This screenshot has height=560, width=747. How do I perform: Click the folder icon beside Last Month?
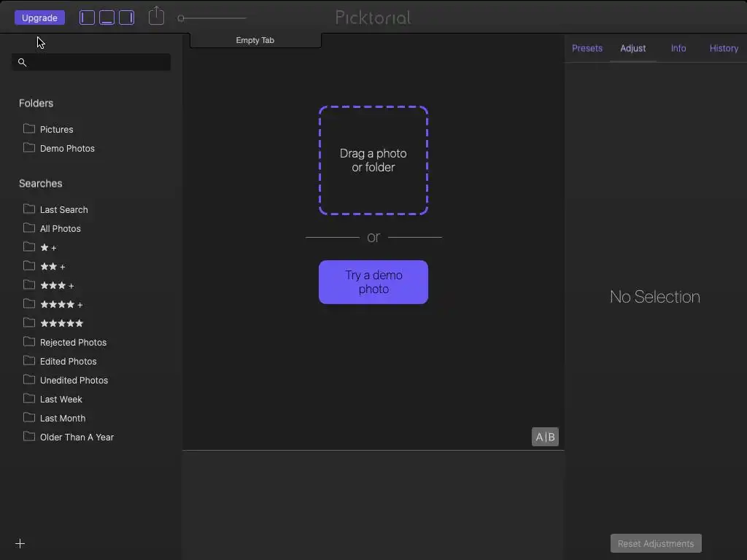point(29,418)
